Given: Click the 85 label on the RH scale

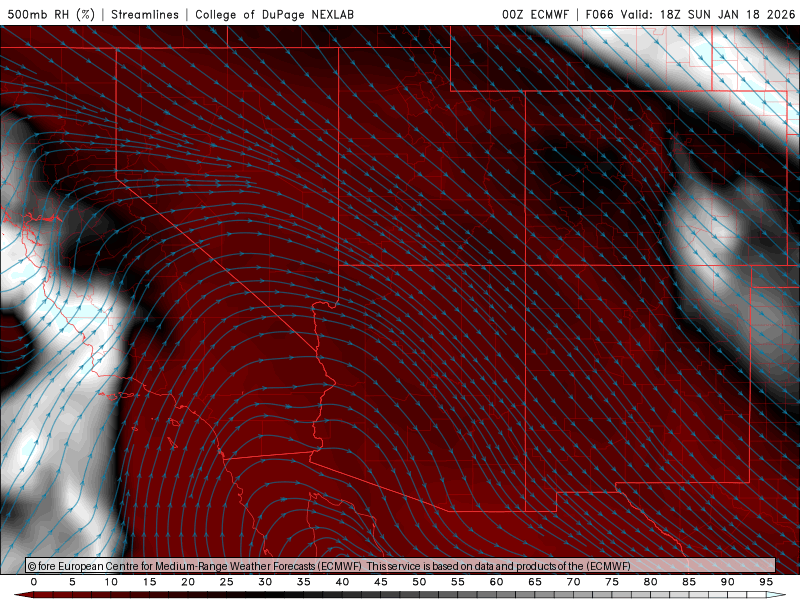Looking at the screenshot, I should pos(689,582).
